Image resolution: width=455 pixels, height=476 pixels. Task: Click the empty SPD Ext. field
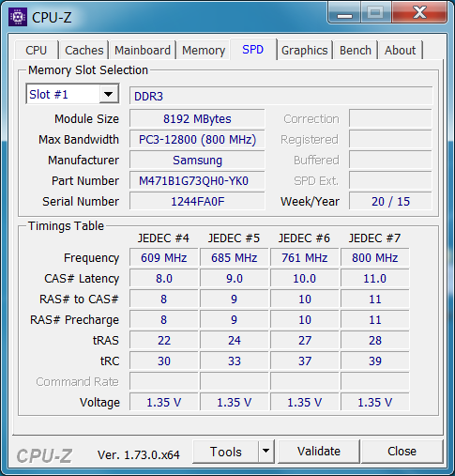click(x=390, y=181)
